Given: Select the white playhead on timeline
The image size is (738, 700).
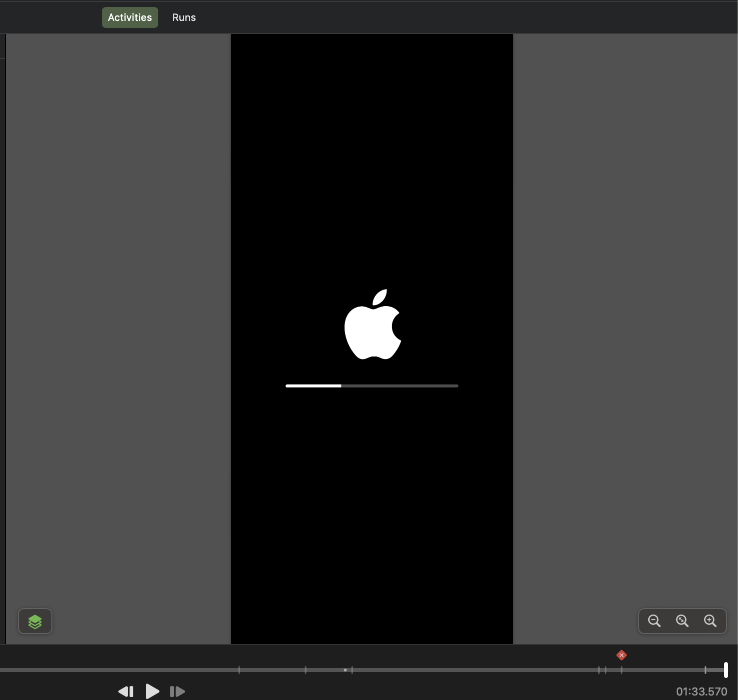Looking at the screenshot, I should [x=726, y=670].
